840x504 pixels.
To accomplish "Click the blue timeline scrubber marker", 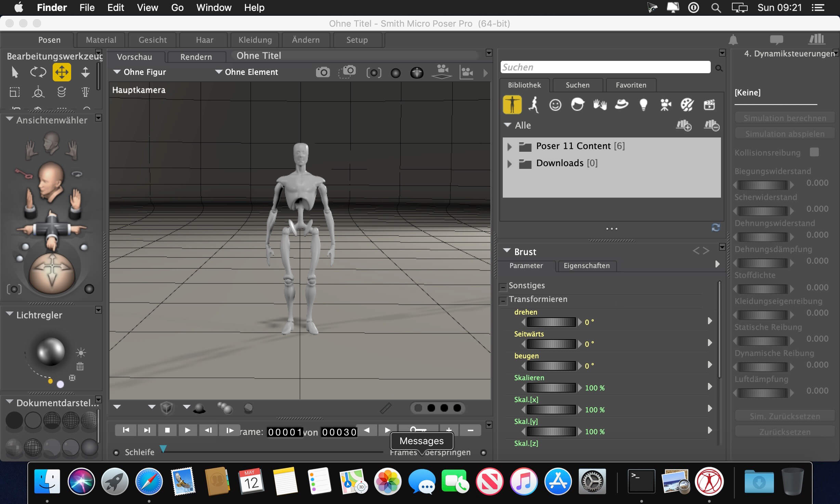I will tap(163, 449).
